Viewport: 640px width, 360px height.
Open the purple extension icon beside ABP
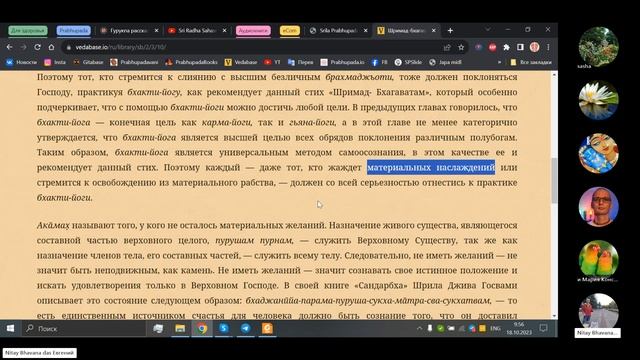click(x=479, y=47)
